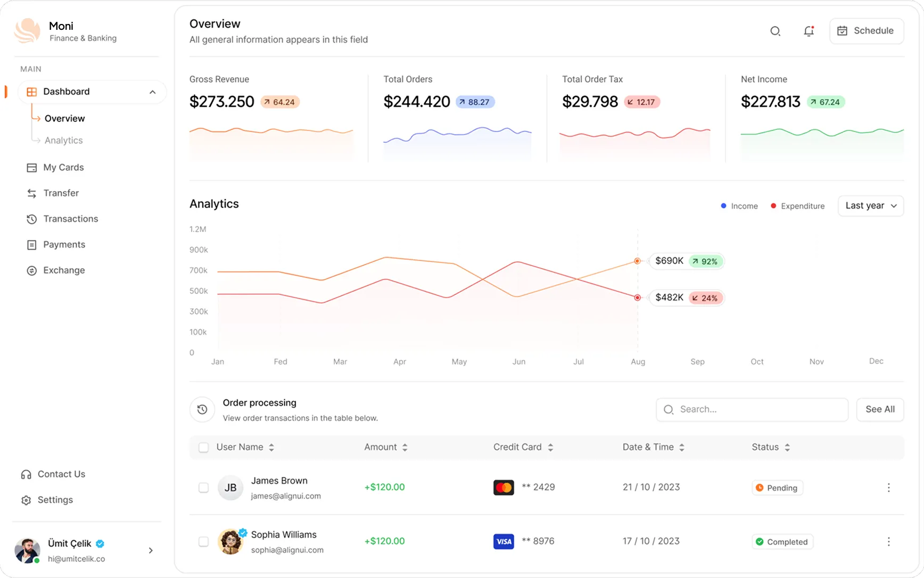This screenshot has height=578, width=924.
Task: Open the Last year period dropdown
Action: 870,205
